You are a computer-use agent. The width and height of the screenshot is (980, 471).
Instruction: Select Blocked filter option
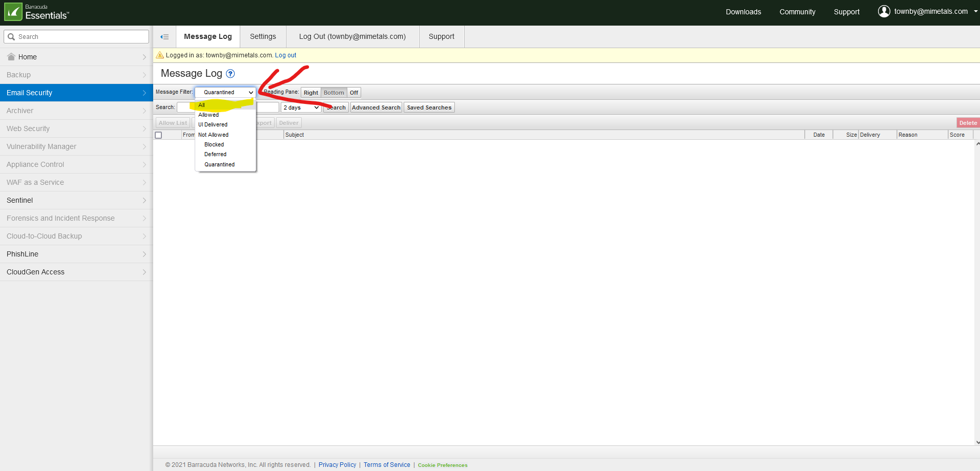tap(225, 144)
